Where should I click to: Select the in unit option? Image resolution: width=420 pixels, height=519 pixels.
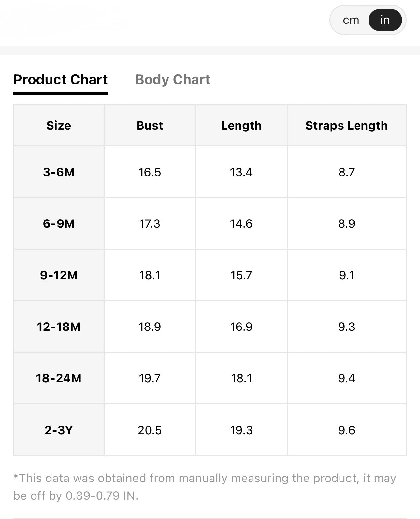(x=385, y=20)
